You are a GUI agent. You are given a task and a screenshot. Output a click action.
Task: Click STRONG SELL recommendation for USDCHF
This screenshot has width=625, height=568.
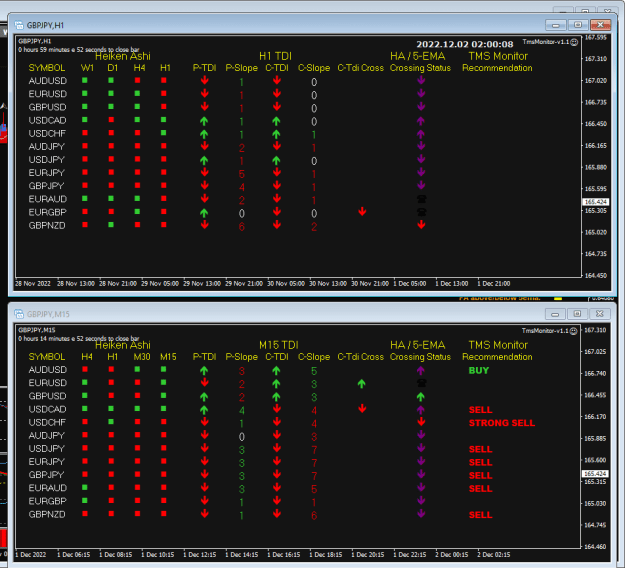[x=502, y=423]
